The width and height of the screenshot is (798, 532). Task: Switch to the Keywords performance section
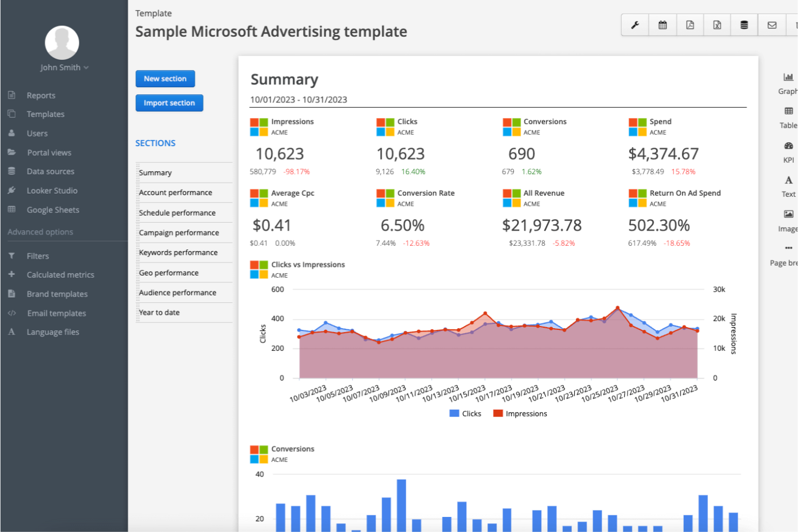coord(178,252)
